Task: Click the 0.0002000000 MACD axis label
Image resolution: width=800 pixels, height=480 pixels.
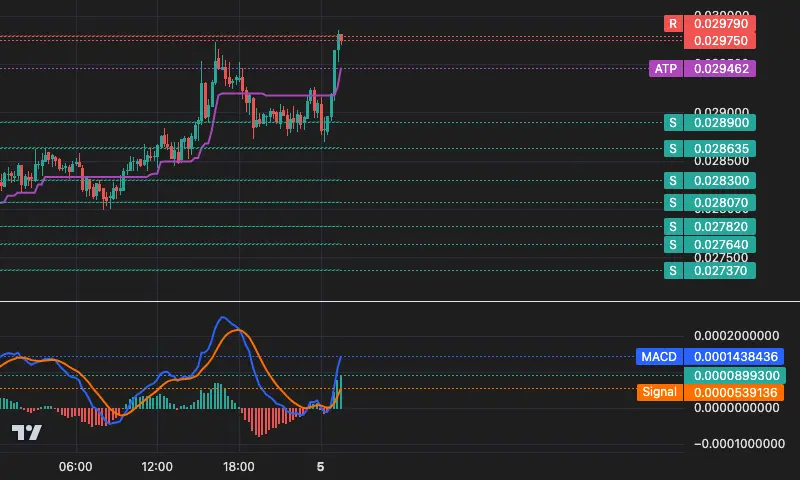Action: 736,336
